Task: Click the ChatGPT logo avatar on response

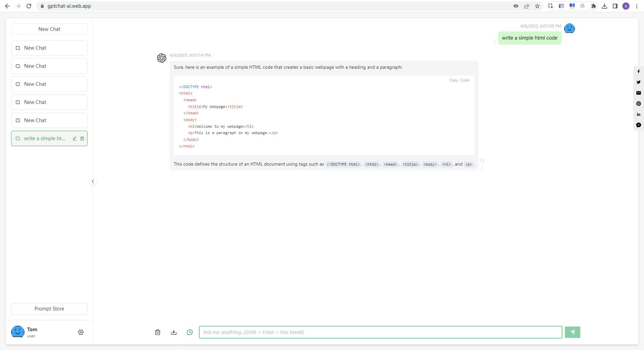Action: (162, 58)
